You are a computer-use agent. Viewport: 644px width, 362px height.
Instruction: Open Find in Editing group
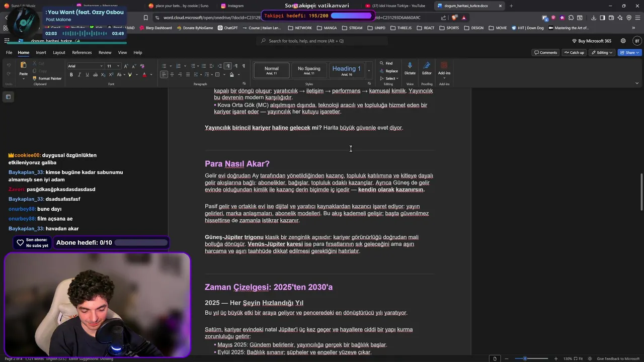click(x=386, y=63)
